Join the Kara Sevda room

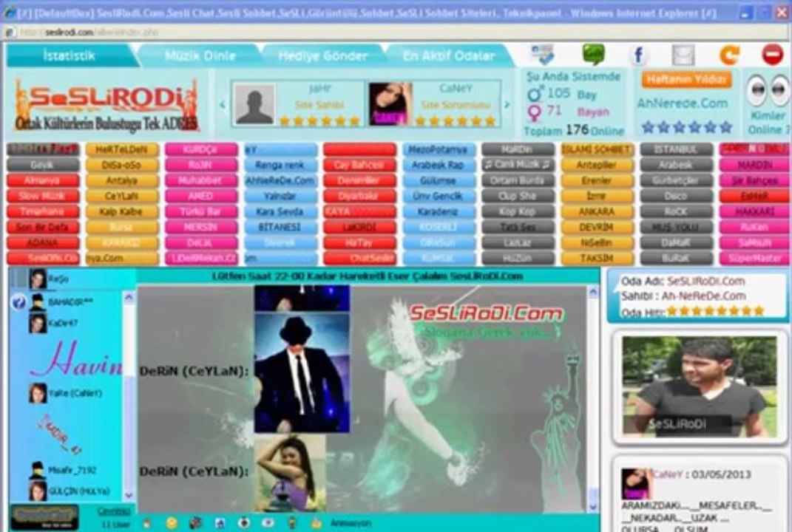(x=280, y=211)
